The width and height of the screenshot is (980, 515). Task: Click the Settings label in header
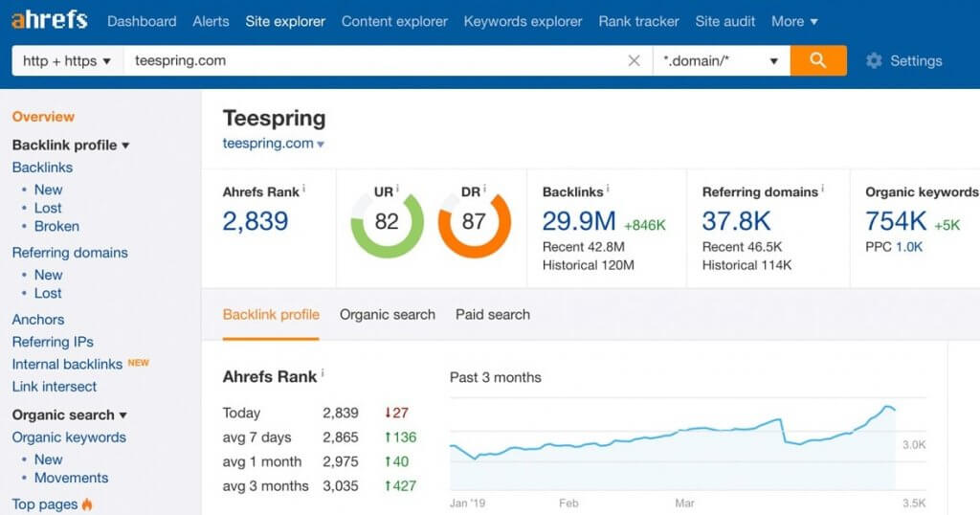[x=916, y=60]
